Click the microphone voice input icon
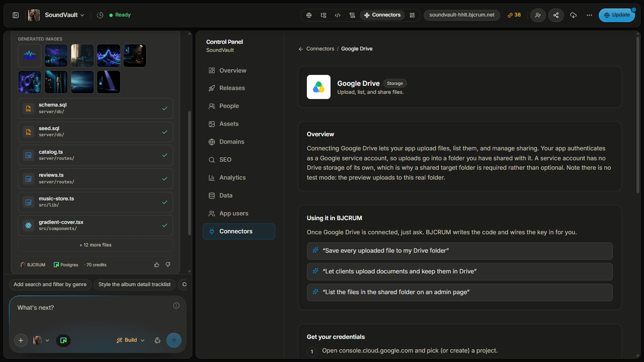 [x=158, y=340]
